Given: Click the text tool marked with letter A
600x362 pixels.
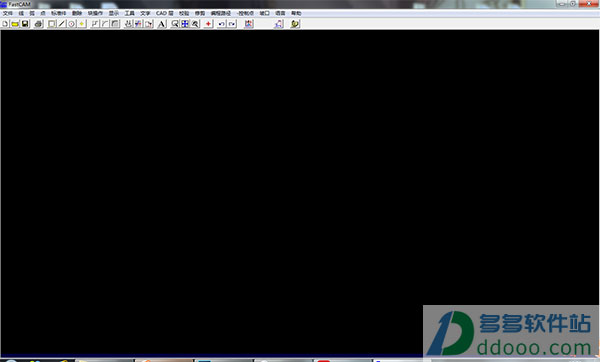Looking at the screenshot, I should pos(162,24).
